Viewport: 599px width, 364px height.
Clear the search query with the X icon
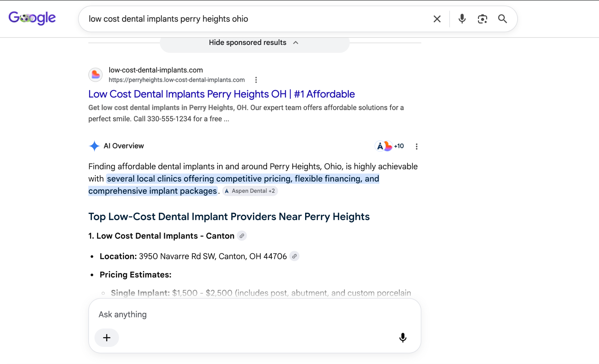pos(437,19)
